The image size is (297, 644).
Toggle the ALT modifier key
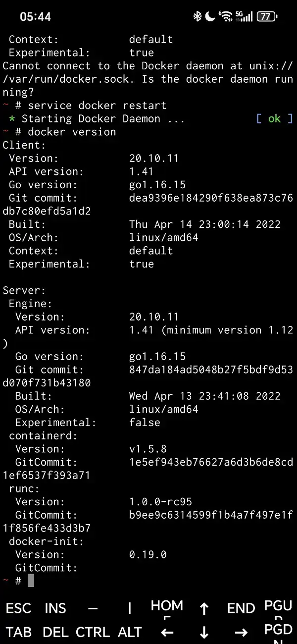pyautogui.click(x=130, y=633)
